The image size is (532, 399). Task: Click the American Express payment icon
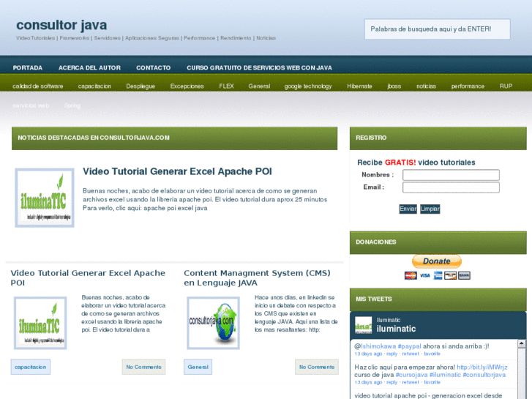coord(438,275)
